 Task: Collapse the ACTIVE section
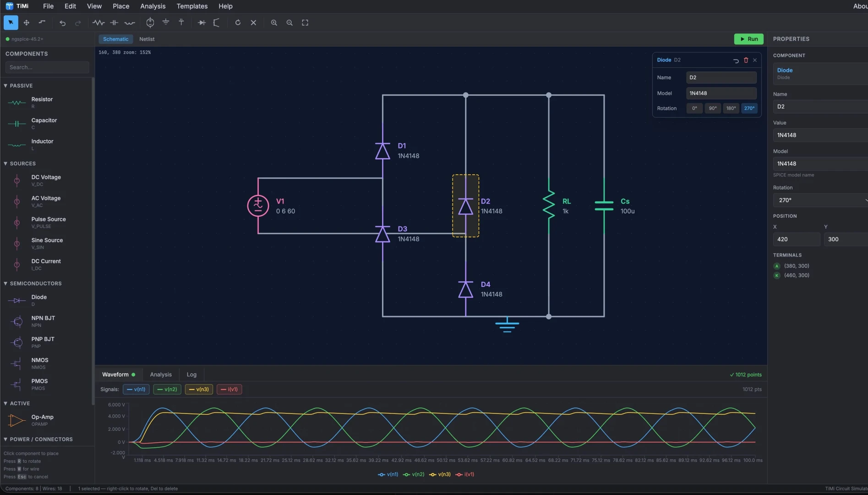pyautogui.click(x=17, y=403)
